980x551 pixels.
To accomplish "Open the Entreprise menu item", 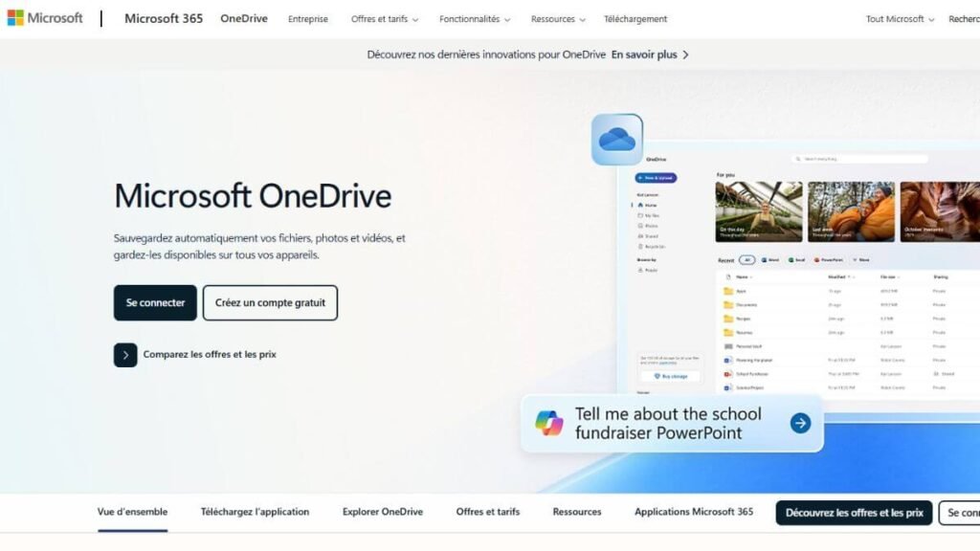I will [308, 19].
